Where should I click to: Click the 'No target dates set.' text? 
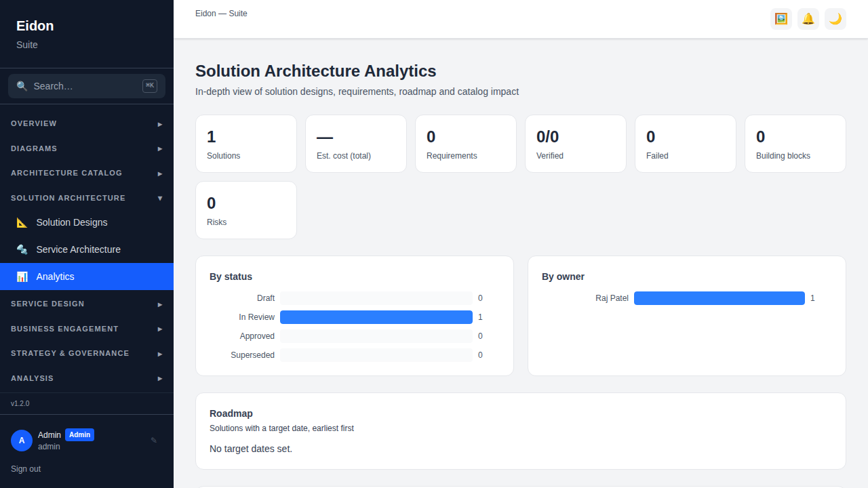point(251,449)
